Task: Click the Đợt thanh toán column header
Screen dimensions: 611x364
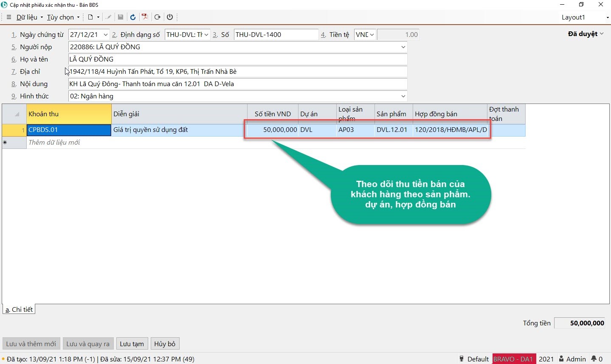Action: (507, 114)
